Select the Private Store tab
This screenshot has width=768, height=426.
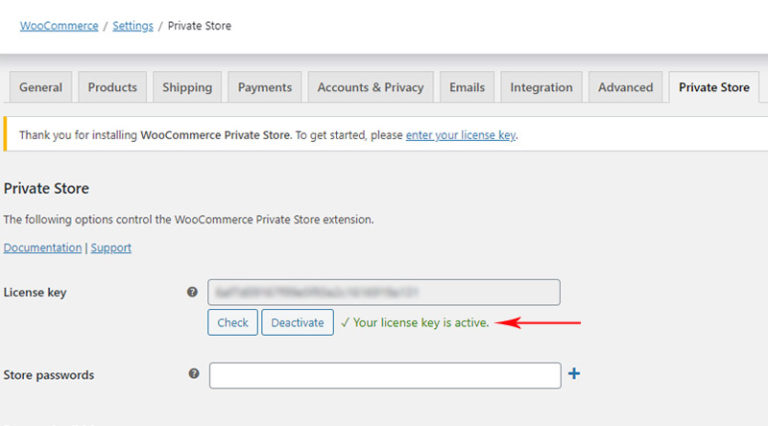point(713,87)
